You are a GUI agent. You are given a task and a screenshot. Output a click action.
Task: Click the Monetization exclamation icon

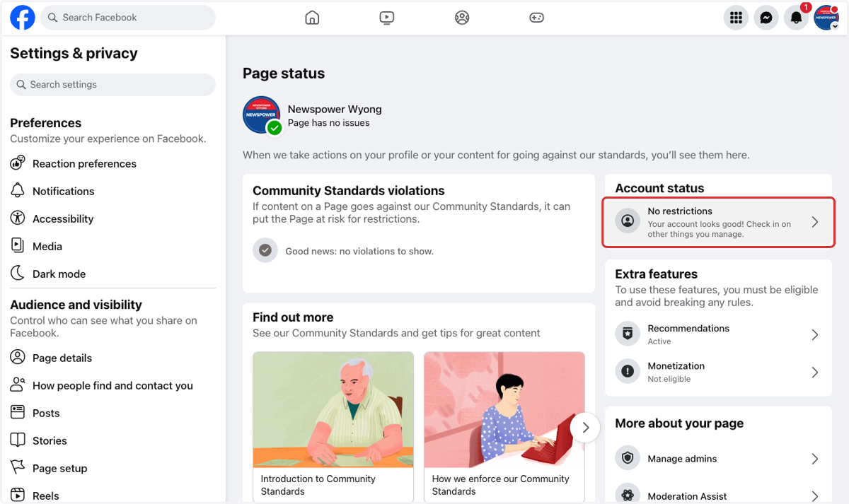(x=628, y=372)
